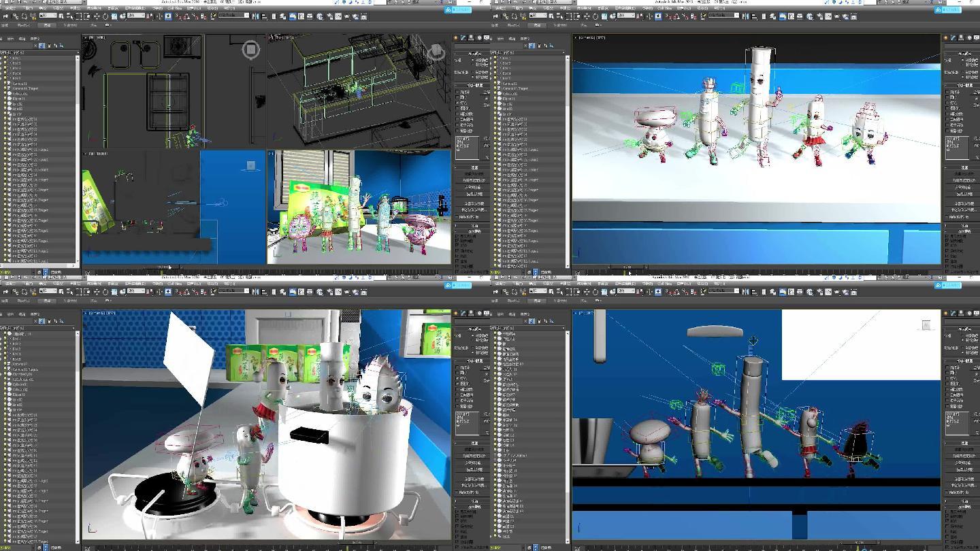Viewport: 980px width, 551px height.
Task: Check the 图形 hide checkbox in top-right window
Action: [947, 97]
